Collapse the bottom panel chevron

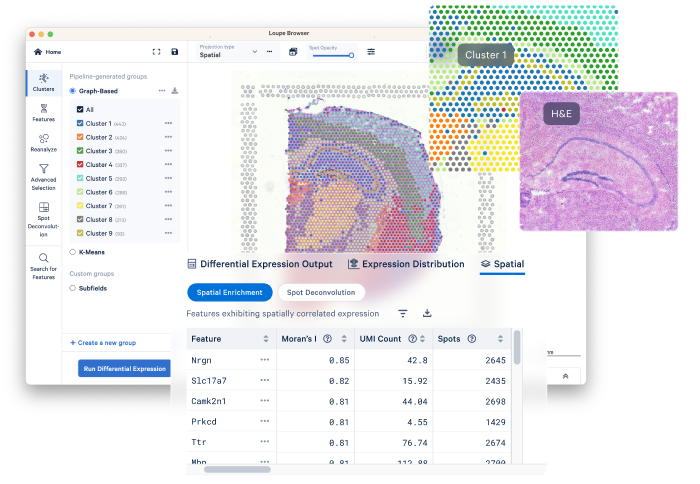coord(565,376)
